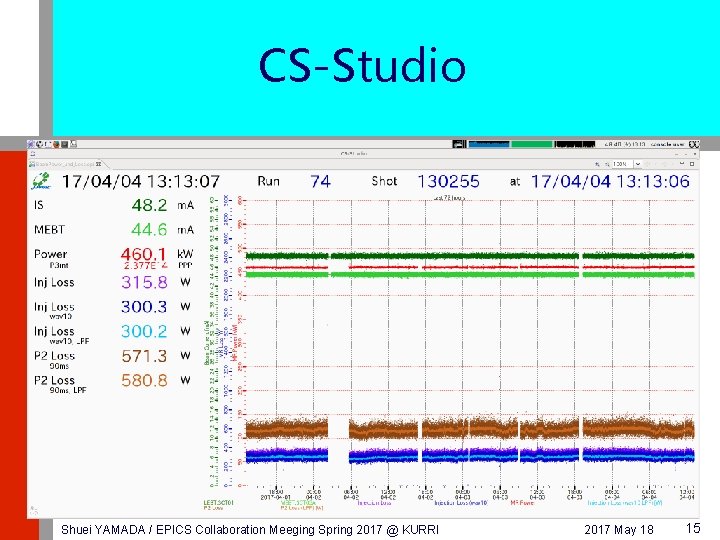The height and width of the screenshot is (540, 720).
Task: Click the P2 Loss 90ms value 571.3
Action: click(x=144, y=356)
